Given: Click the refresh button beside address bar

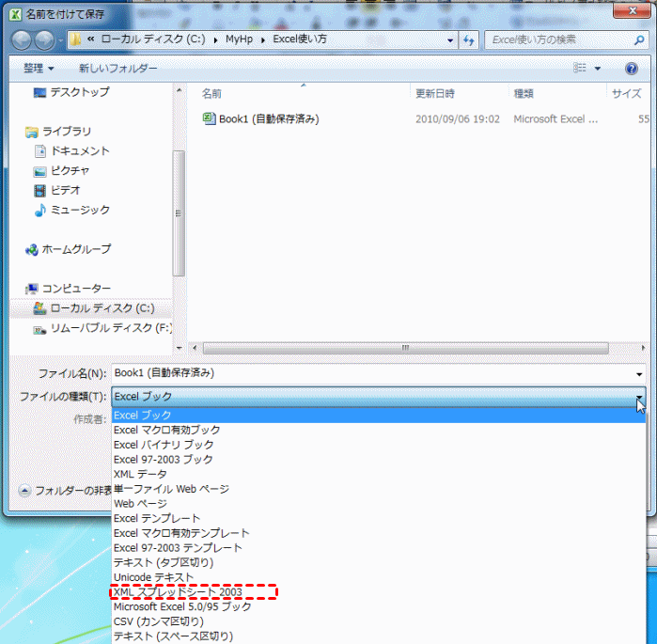Looking at the screenshot, I should pyautogui.click(x=469, y=40).
